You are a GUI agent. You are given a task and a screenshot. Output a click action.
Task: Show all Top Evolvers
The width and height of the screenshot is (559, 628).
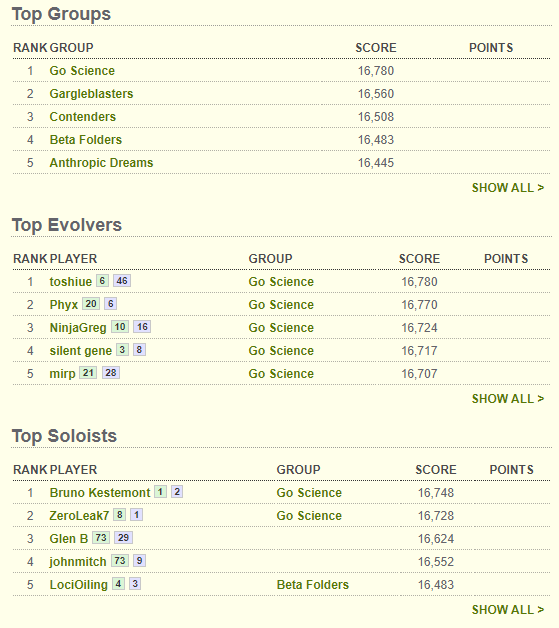coord(508,399)
